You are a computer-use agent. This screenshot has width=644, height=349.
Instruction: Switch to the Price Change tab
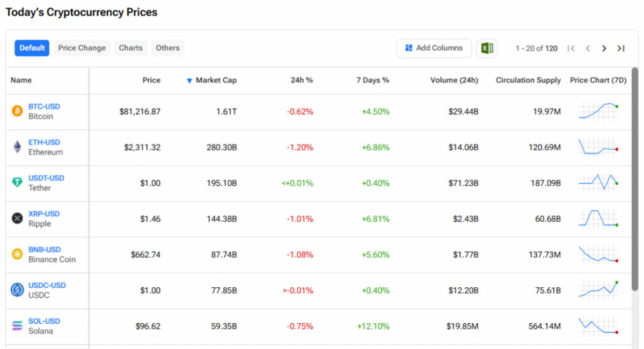[82, 48]
